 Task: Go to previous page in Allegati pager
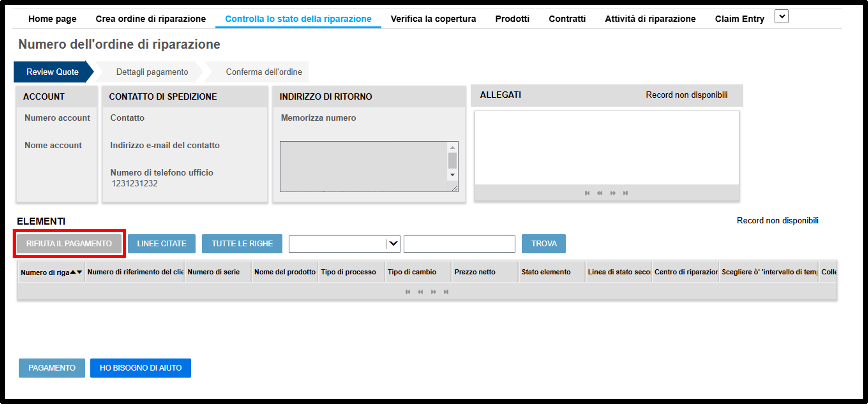[x=600, y=193]
